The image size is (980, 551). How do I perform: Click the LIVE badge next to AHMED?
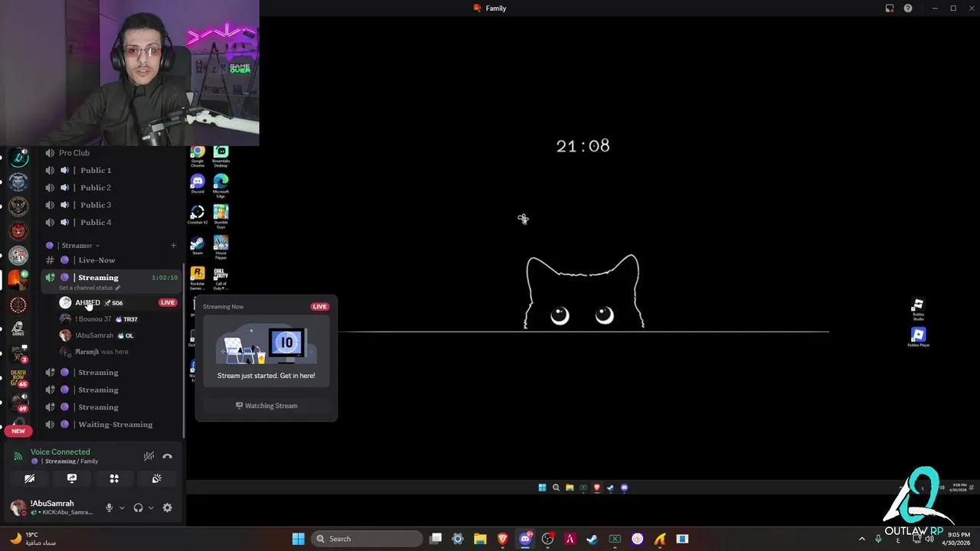pyautogui.click(x=168, y=303)
